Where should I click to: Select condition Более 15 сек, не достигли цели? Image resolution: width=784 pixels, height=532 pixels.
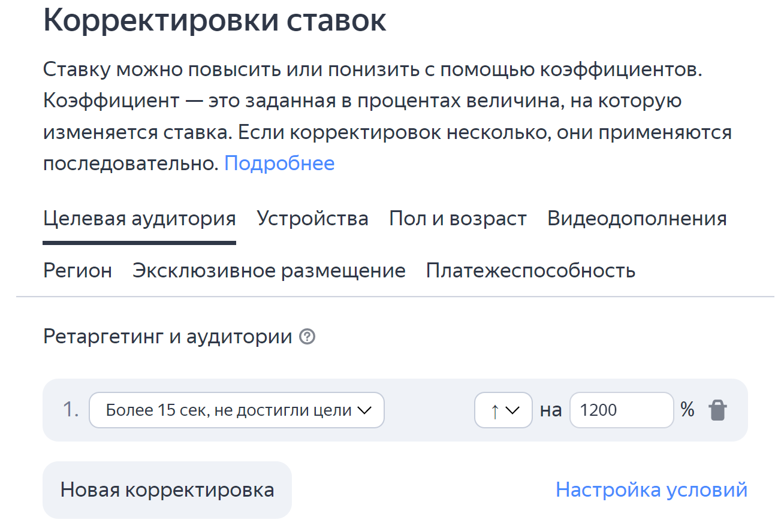(x=237, y=410)
